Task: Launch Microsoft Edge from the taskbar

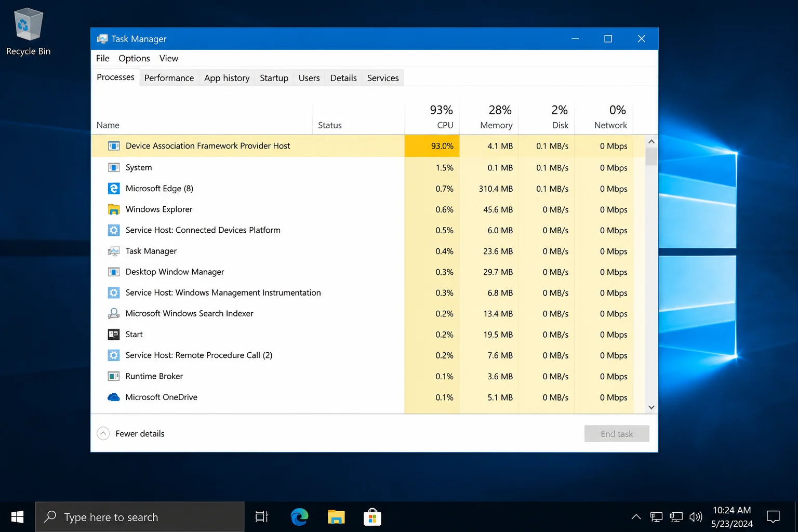Action: pos(299,517)
